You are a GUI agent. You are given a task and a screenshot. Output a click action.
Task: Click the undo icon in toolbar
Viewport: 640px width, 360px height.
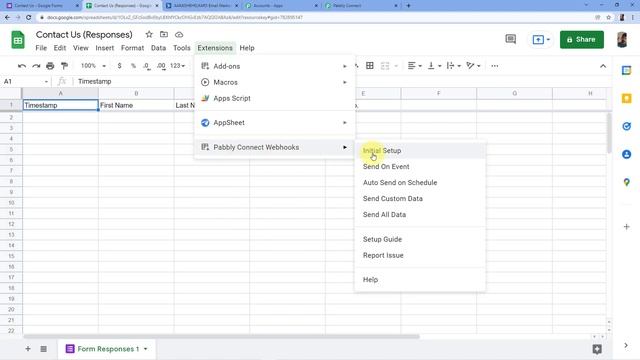click(22, 66)
